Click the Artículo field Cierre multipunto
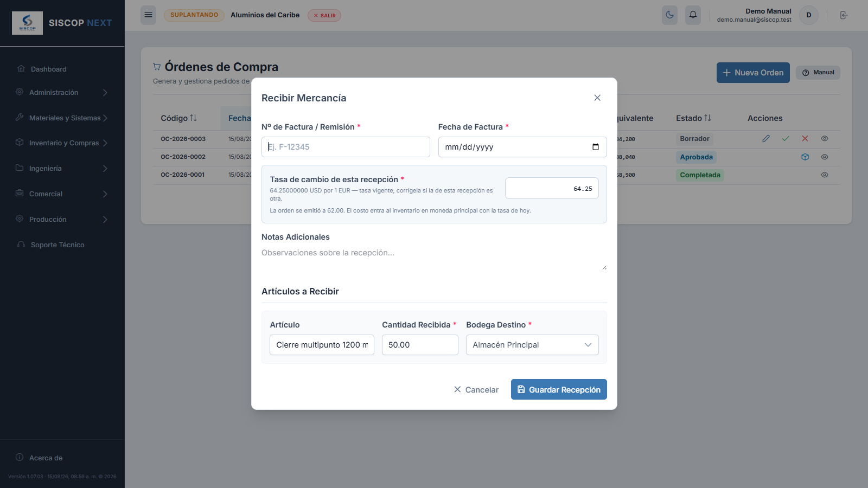The height and width of the screenshot is (488, 868). click(x=322, y=345)
